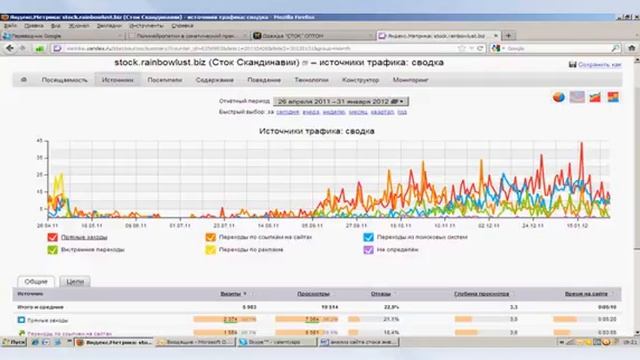The image size is (640, 360).
Task: Click the квартал quick period link
Action: 382,112
